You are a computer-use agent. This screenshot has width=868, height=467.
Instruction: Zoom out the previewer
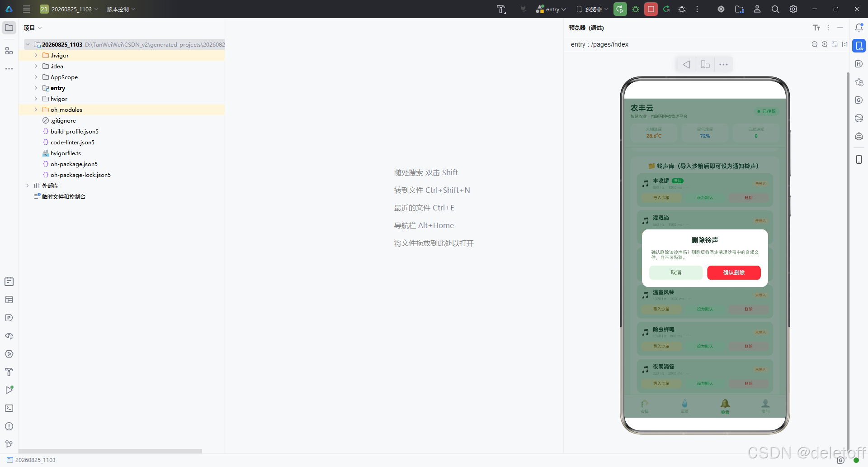tap(815, 44)
